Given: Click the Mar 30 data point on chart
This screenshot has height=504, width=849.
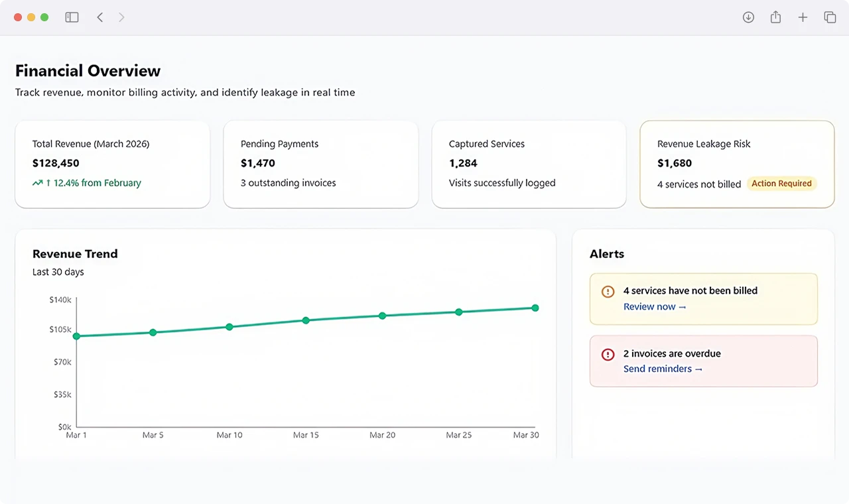Looking at the screenshot, I should pos(535,308).
